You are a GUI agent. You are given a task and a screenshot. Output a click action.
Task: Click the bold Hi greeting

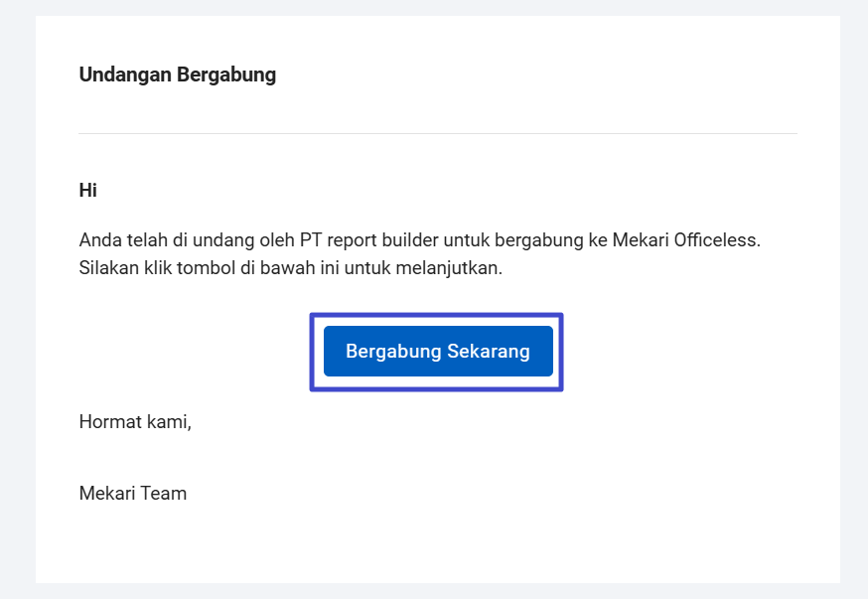click(87, 190)
